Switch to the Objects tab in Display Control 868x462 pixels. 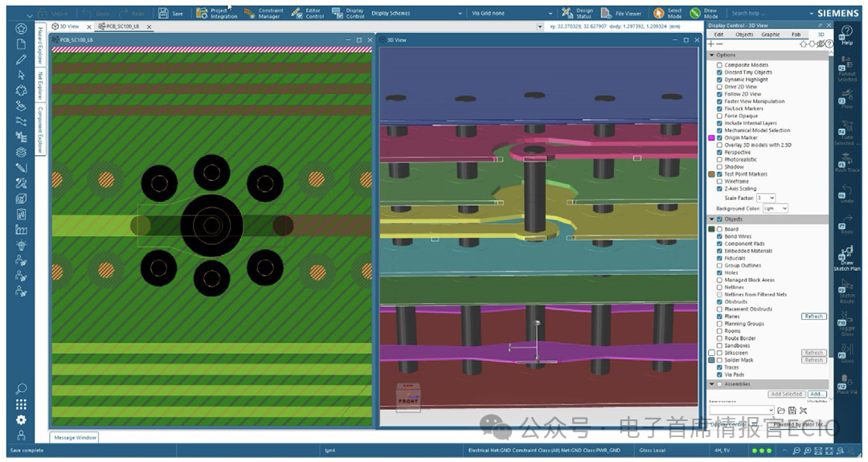click(x=744, y=35)
